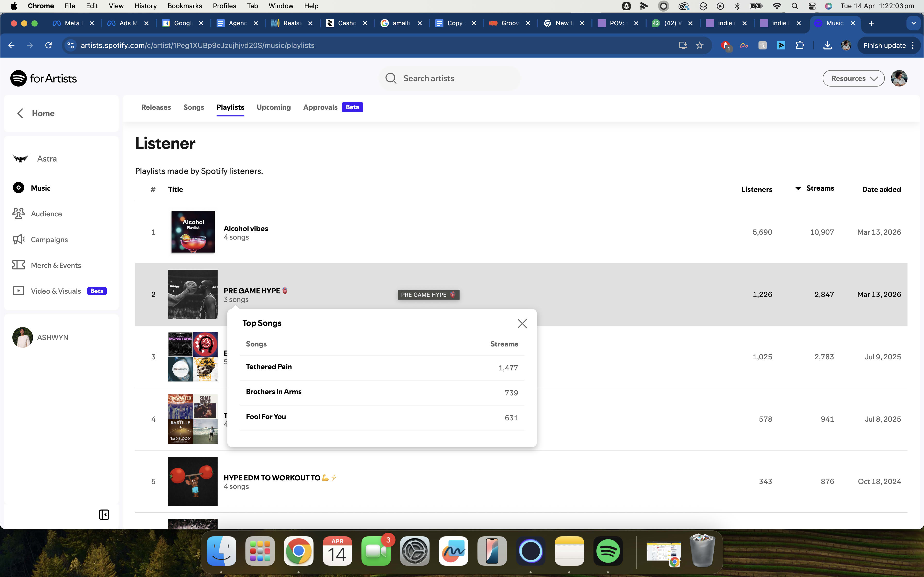Switch to the Upcoming tab

click(273, 107)
